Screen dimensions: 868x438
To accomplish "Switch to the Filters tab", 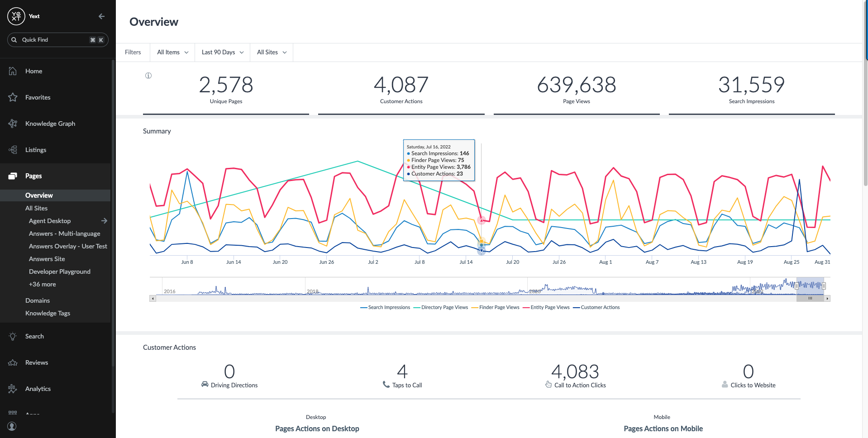I will (133, 52).
